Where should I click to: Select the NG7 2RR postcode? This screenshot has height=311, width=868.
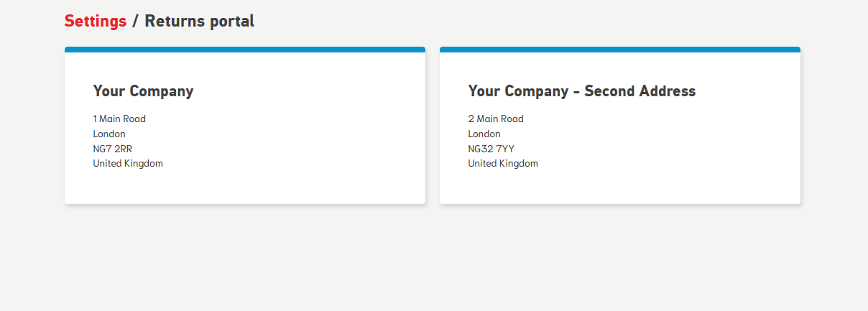point(113,149)
